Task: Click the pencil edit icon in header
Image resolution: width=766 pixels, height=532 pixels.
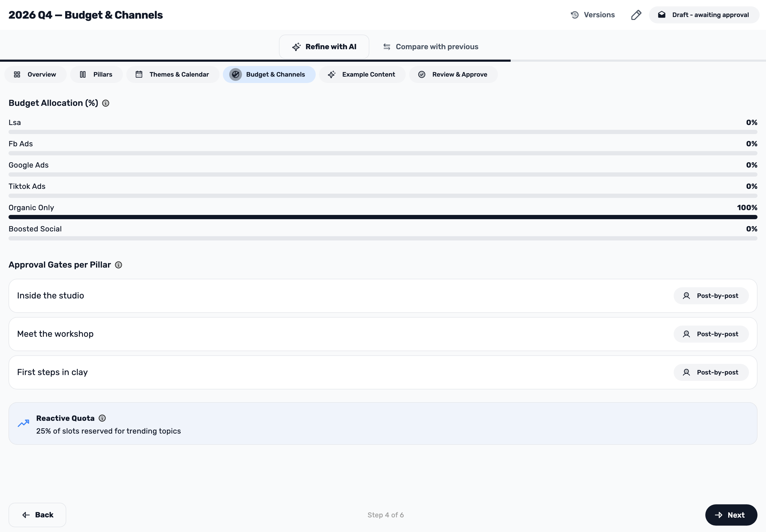Action: [636, 15]
